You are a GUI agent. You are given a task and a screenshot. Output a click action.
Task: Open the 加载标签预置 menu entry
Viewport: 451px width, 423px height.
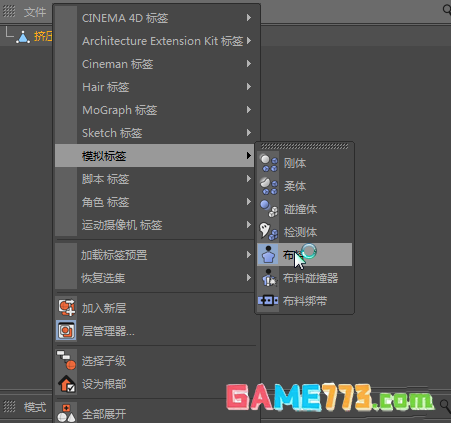[155, 255]
